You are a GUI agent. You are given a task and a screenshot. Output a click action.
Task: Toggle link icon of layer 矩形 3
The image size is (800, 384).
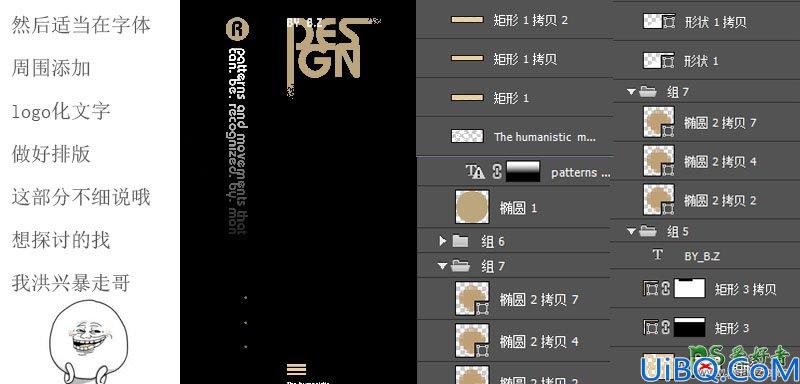click(665, 327)
